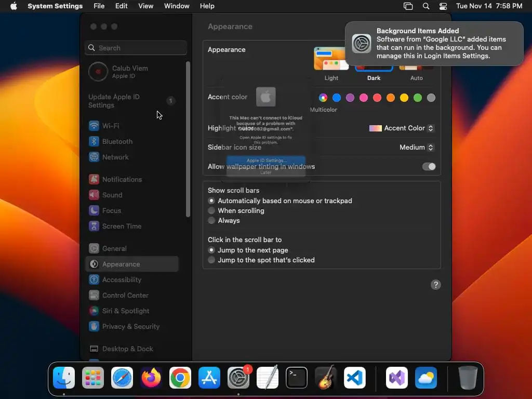Open the View menu
This screenshot has width=532, height=399.
(145, 6)
